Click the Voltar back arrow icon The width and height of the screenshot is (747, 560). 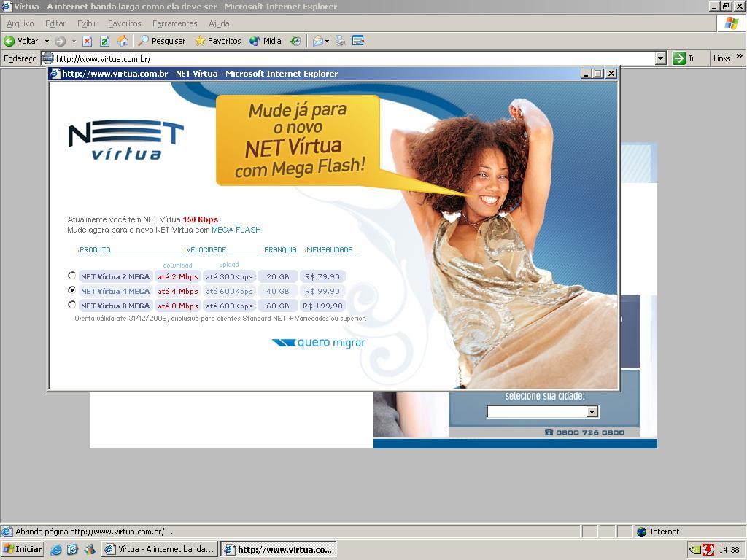tap(9, 41)
